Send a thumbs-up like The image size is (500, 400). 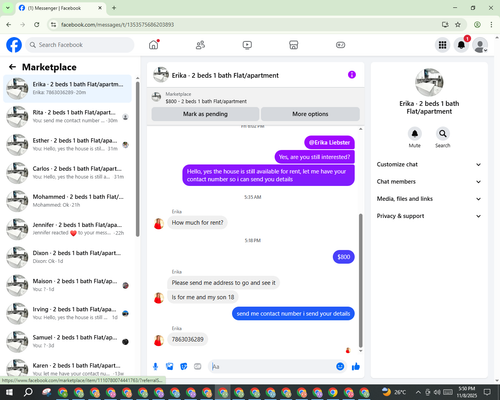click(x=356, y=367)
